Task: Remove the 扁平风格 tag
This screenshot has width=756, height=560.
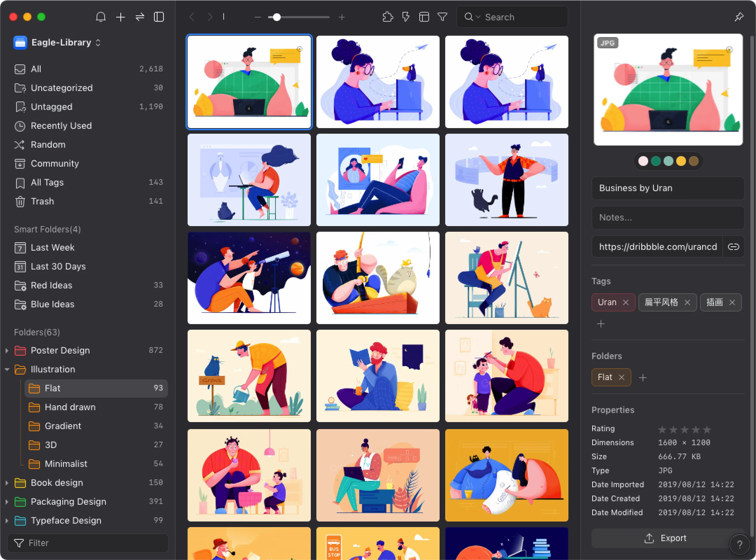Action: (x=687, y=302)
